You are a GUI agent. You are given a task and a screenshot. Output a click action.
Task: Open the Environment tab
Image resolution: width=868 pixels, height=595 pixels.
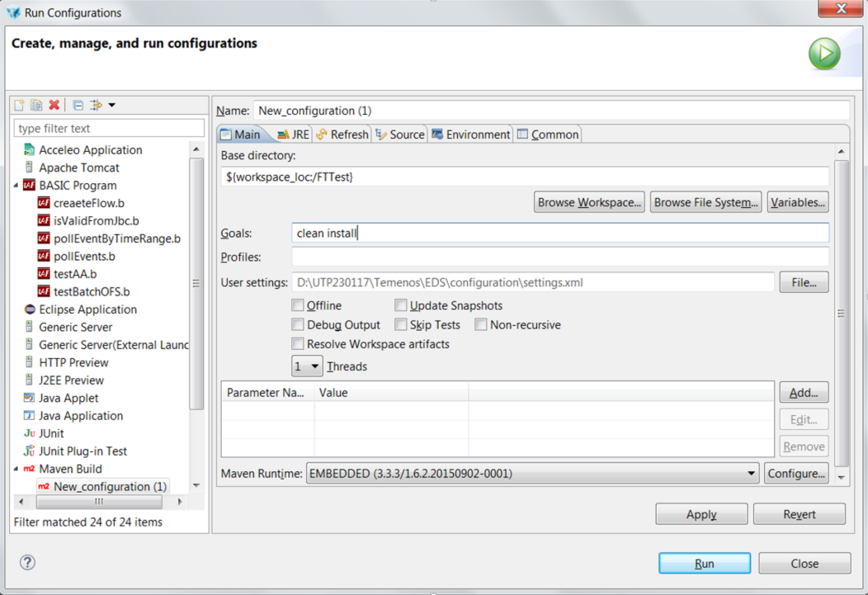(x=470, y=135)
